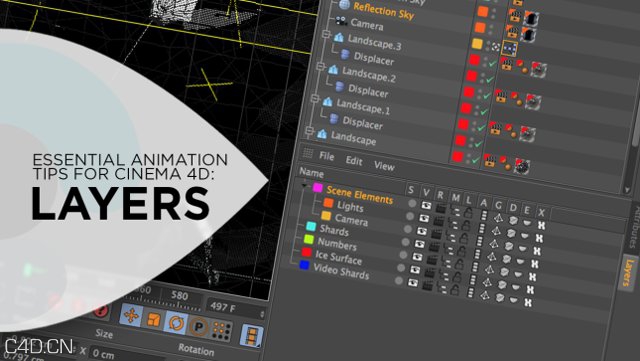Select the compositing tag on Landscape.3

tap(507, 64)
